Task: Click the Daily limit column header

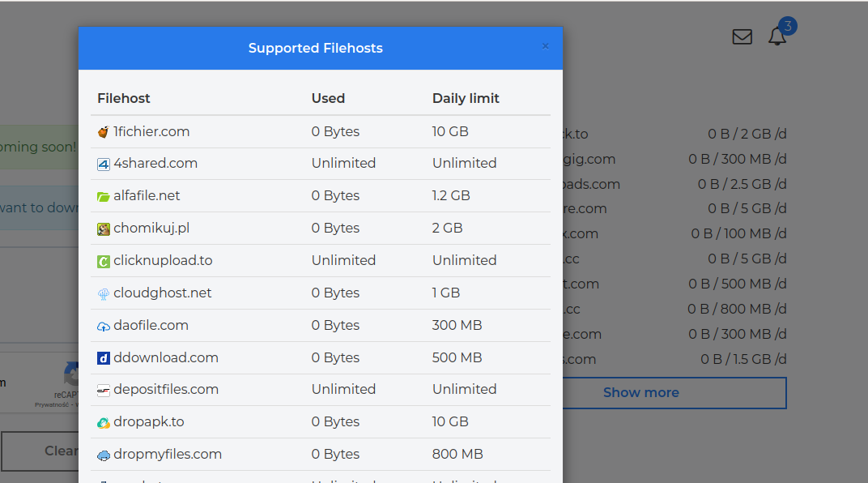Action: 466,98
